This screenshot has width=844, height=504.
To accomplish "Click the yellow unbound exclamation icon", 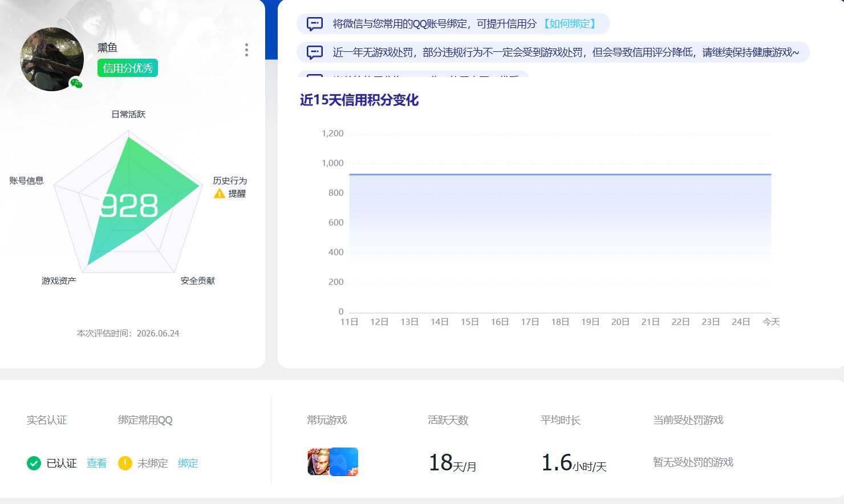I will [125, 463].
